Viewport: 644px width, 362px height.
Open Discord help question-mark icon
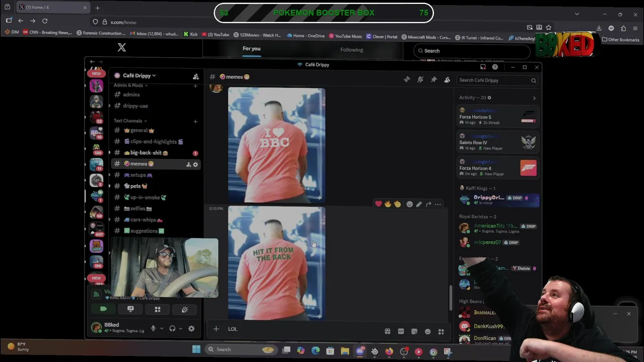(x=495, y=67)
